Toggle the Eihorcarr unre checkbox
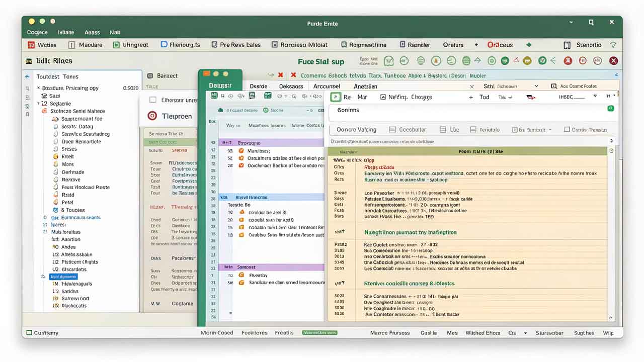This screenshot has height=362, width=644. pyautogui.click(x=153, y=100)
